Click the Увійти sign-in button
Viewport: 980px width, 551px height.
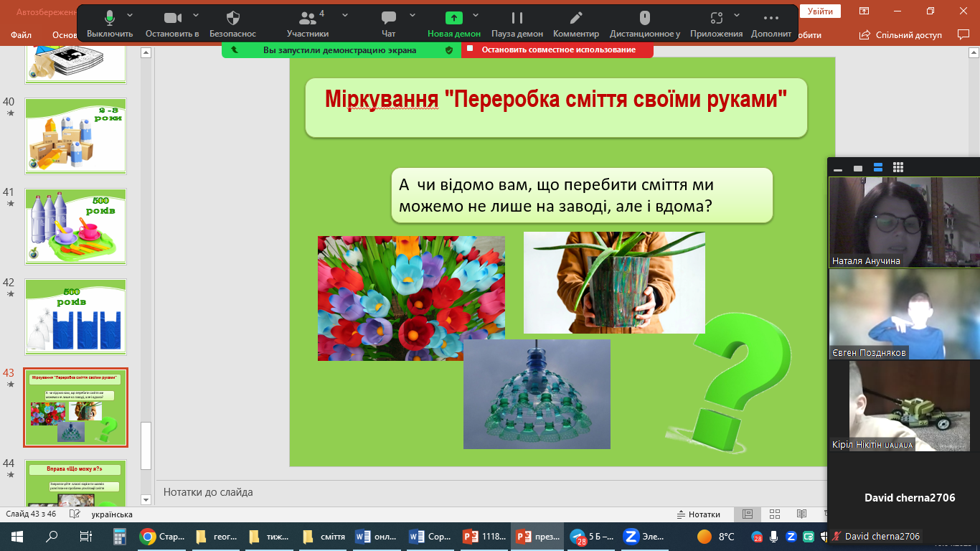click(x=820, y=11)
